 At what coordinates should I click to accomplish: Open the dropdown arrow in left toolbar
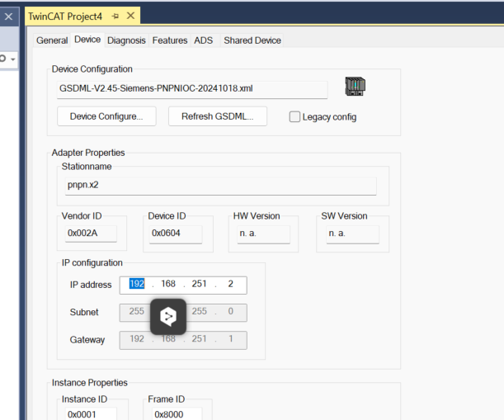click(13, 59)
